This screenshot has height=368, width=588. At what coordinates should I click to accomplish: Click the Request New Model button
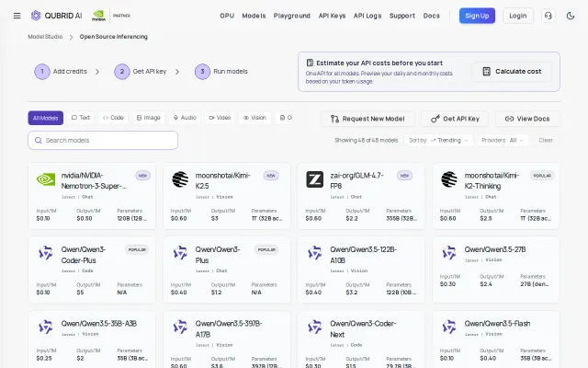pos(367,119)
